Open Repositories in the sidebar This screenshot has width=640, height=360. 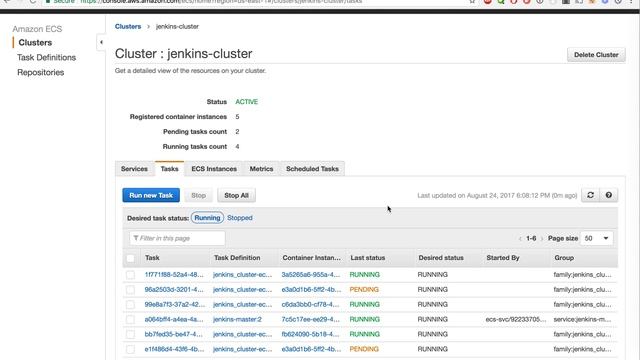(x=40, y=72)
